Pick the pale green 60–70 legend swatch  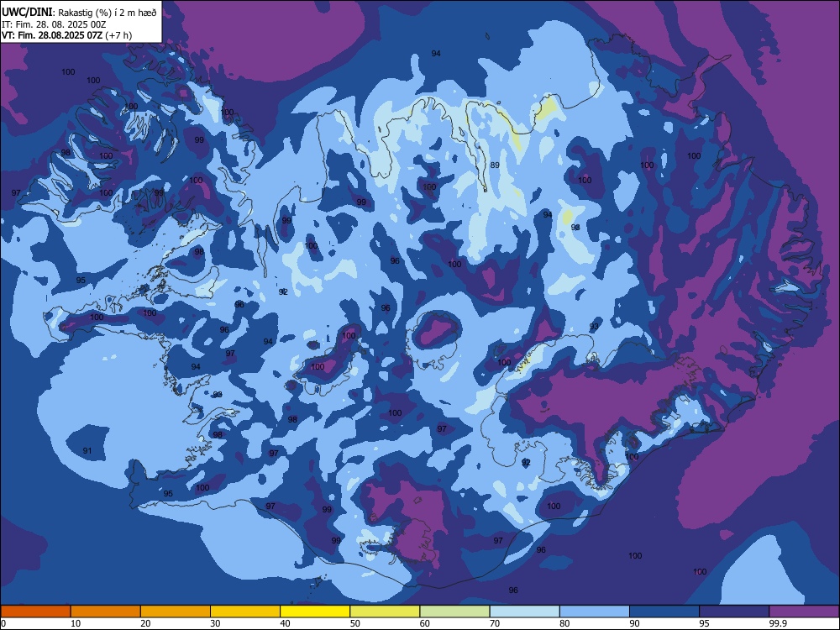point(454,612)
